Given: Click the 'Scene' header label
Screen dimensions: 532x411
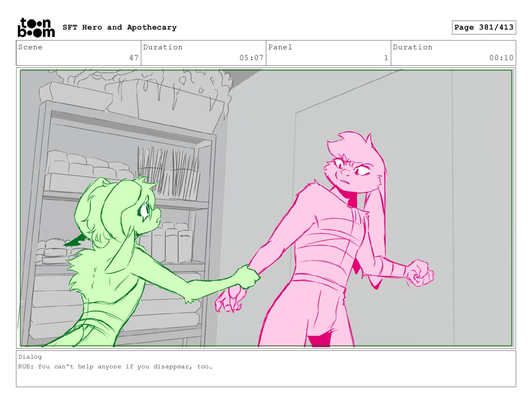Looking at the screenshot, I should click(x=31, y=47).
